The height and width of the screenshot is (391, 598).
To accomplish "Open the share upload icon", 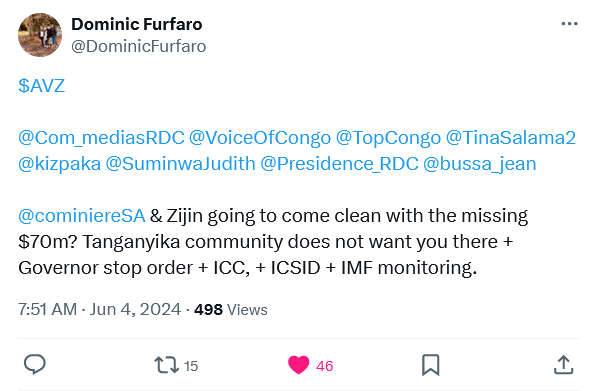I will [563, 365].
